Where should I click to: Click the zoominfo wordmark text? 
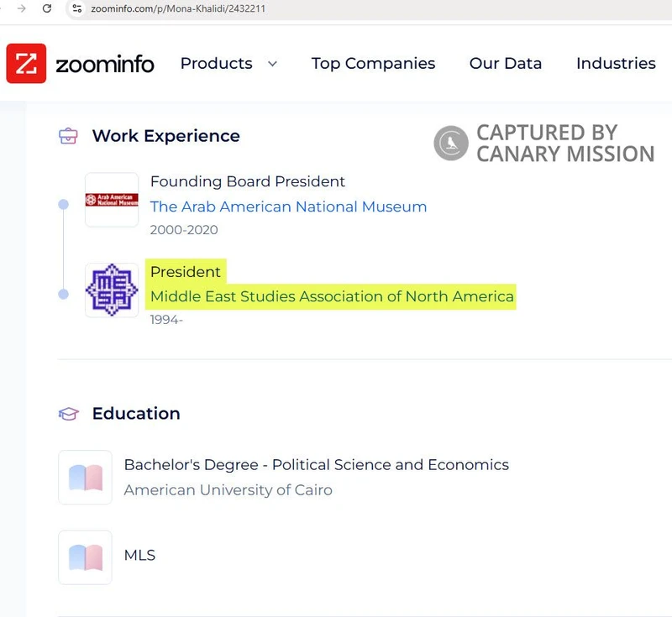coord(105,64)
